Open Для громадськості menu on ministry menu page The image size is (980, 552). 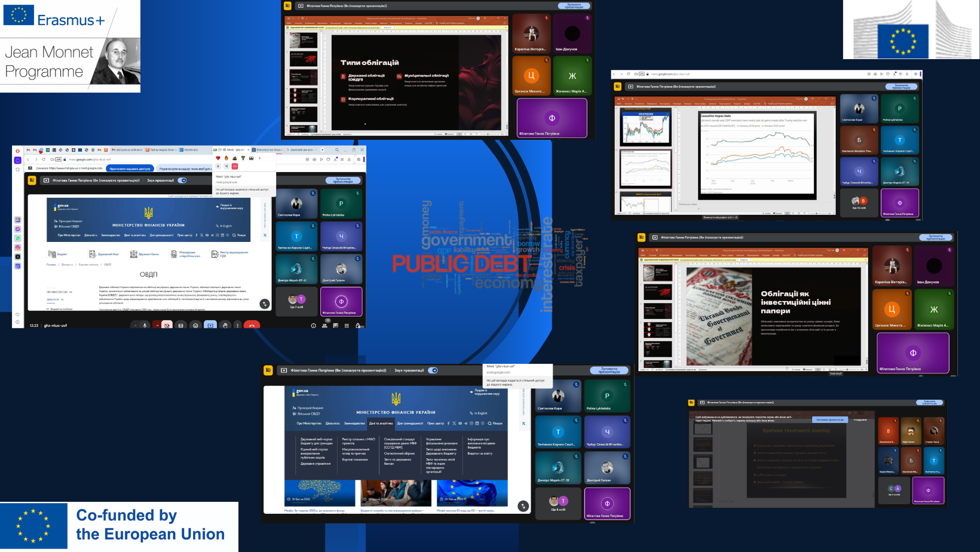coord(410,423)
